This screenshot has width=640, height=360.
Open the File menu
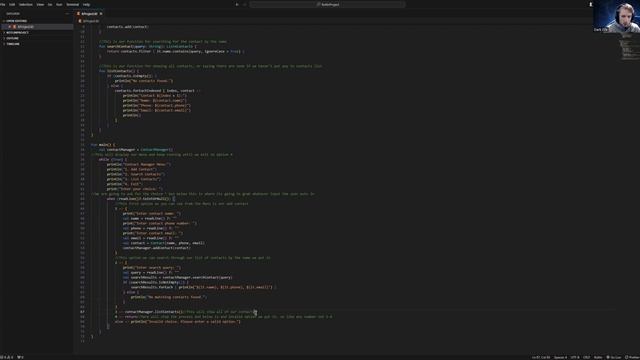[x=2, y=4]
